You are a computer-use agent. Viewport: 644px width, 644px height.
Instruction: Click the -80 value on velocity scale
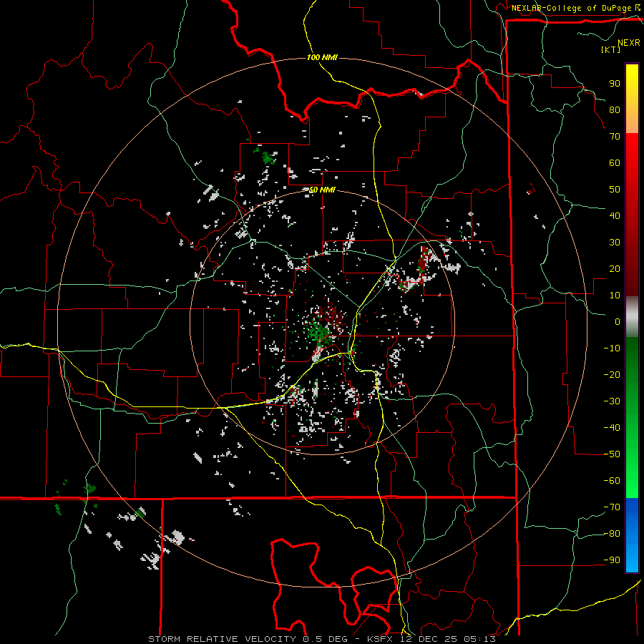tap(612, 534)
